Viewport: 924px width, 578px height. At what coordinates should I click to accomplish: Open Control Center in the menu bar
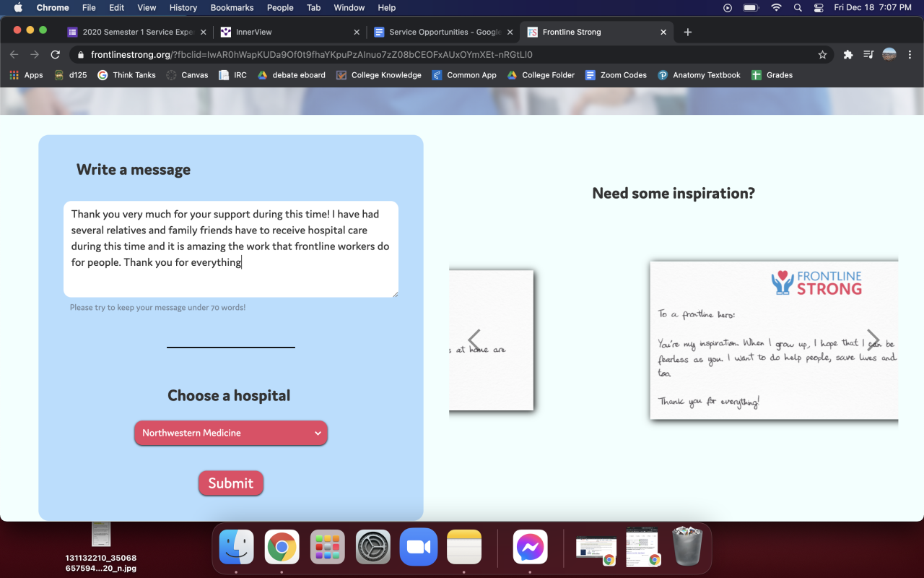(x=819, y=8)
